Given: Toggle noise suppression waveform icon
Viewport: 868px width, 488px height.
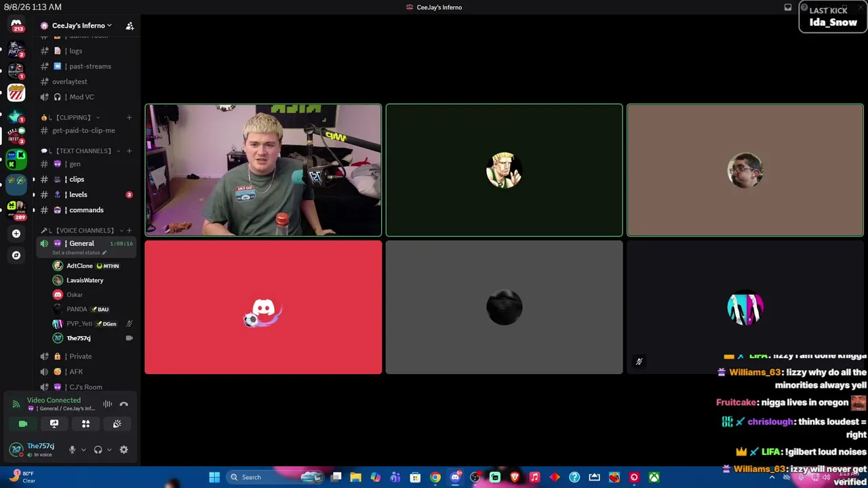Looking at the screenshot, I should pyautogui.click(x=107, y=404).
